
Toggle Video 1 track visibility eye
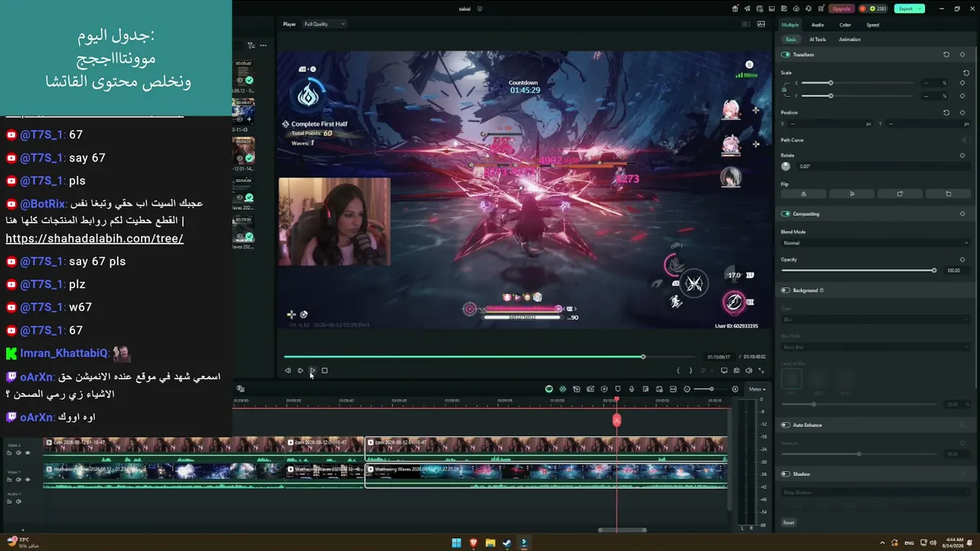tap(28, 479)
